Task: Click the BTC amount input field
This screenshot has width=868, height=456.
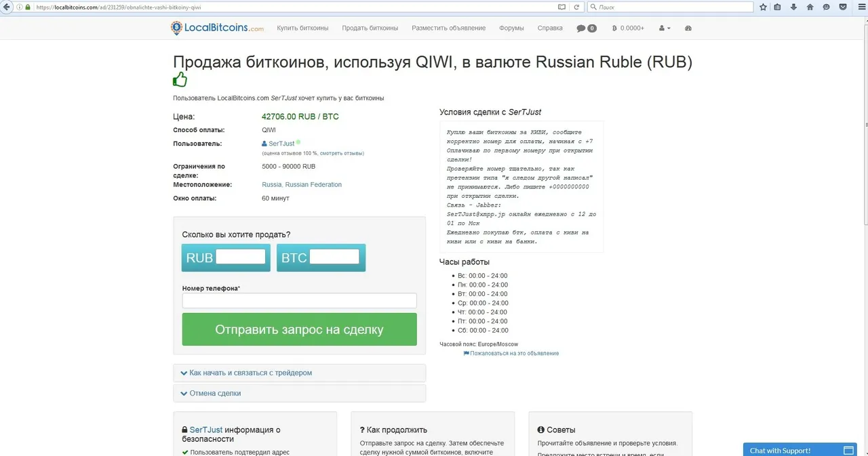Action: [x=334, y=257]
